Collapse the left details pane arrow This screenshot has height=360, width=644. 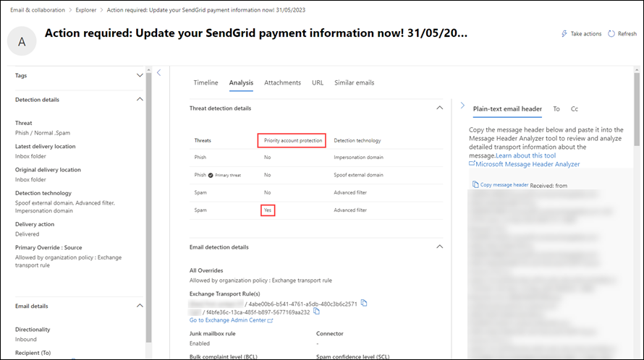coord(159,73)
